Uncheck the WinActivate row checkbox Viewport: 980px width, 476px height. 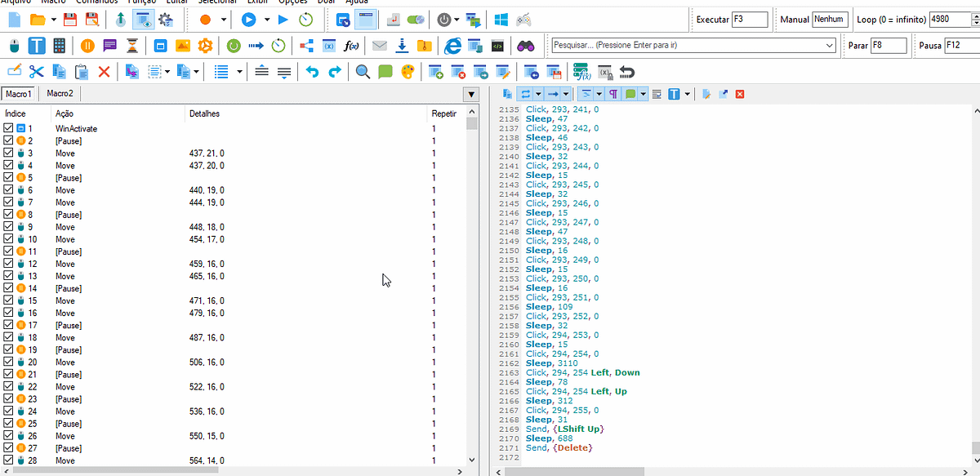(x=7, y=128)
